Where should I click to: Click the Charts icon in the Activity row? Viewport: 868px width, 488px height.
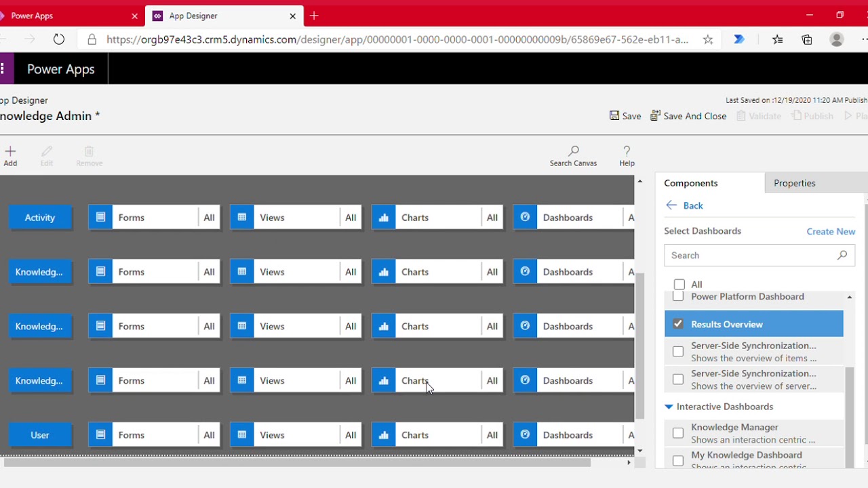coord(384,218)
